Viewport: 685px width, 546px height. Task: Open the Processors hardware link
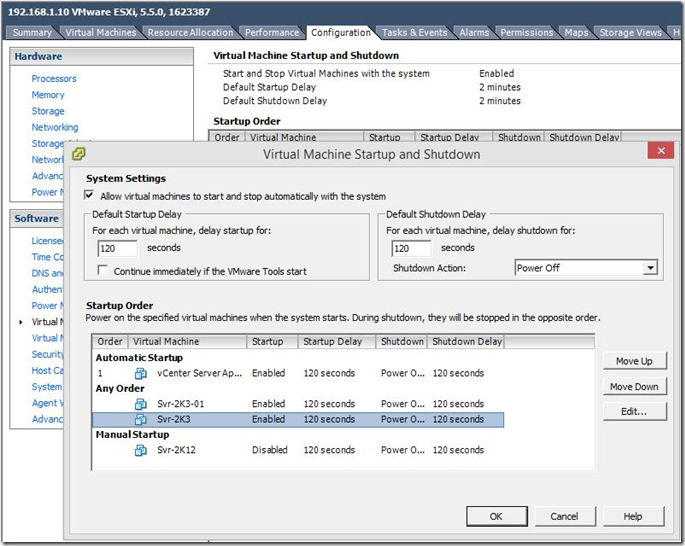pos(54,79)
